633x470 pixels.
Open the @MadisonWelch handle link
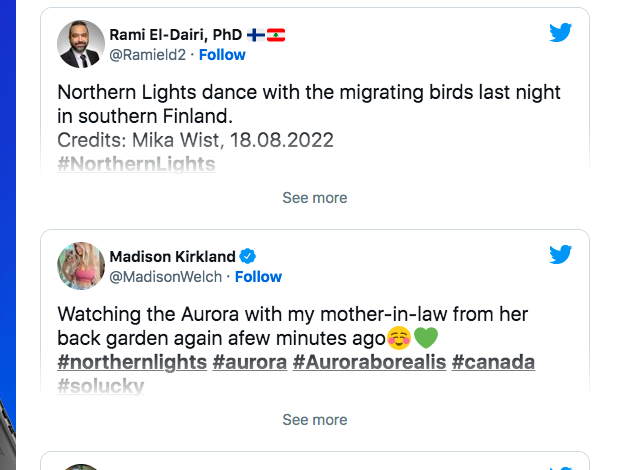coord(166,277)
